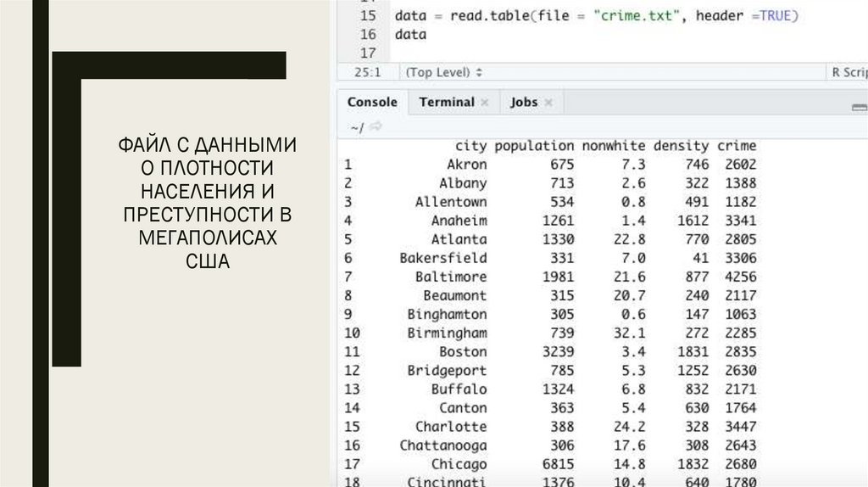Switch to the Console tab

(x=372, y=102)
